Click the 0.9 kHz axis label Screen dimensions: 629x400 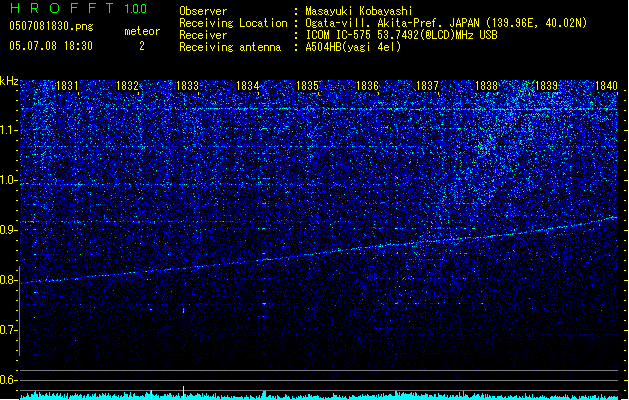(x=9, y=230)
